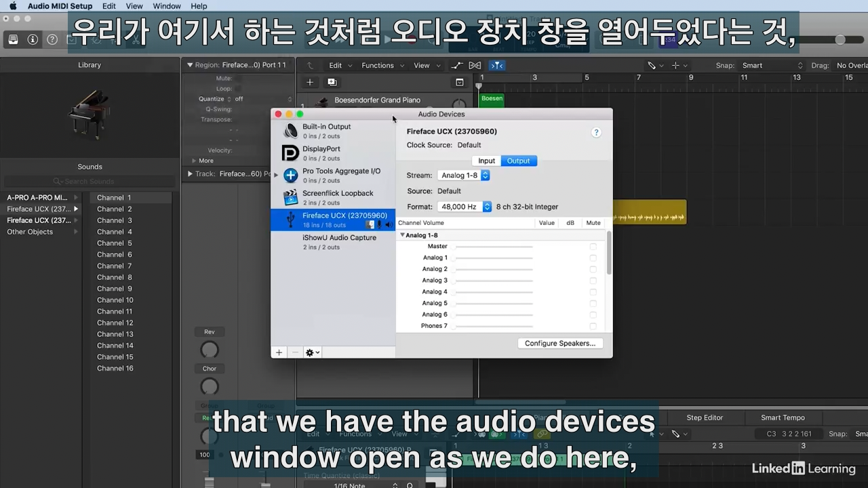868x488 pixels.
Task: Open the marquee command-click tool menu
Action: pyautogui.click(x=678, y=66)
